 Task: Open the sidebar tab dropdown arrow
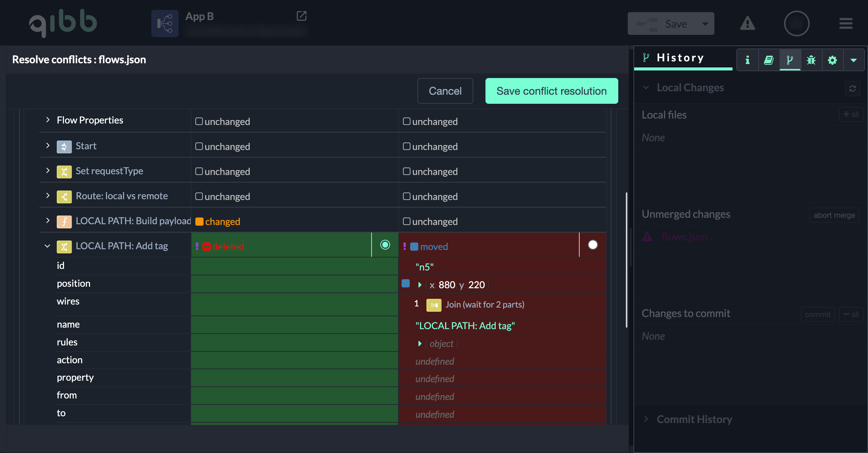point(853,60)
